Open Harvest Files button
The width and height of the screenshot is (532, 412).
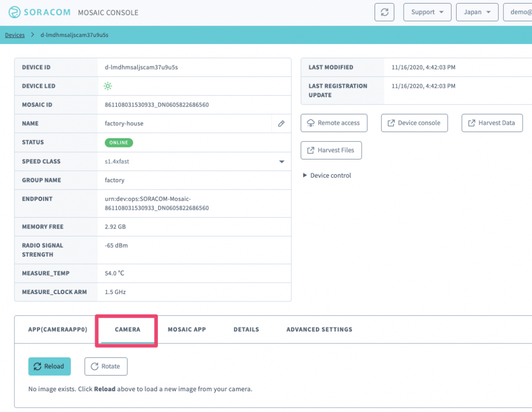pyautogui.click(x=331, y=150)
